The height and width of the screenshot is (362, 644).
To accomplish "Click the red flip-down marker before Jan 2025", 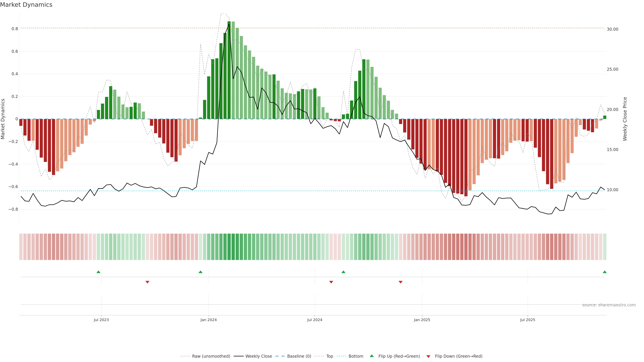I will (x=400, y=282).
